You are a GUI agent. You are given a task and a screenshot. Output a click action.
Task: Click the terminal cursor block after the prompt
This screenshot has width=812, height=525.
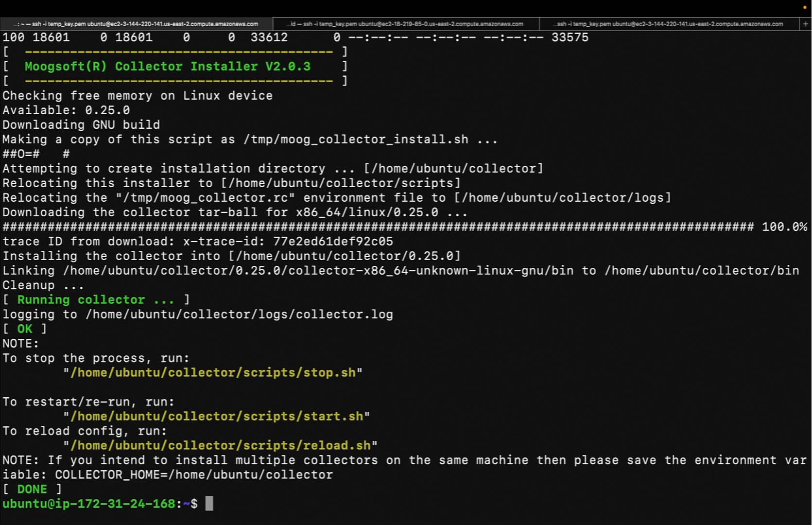[209, 504]
